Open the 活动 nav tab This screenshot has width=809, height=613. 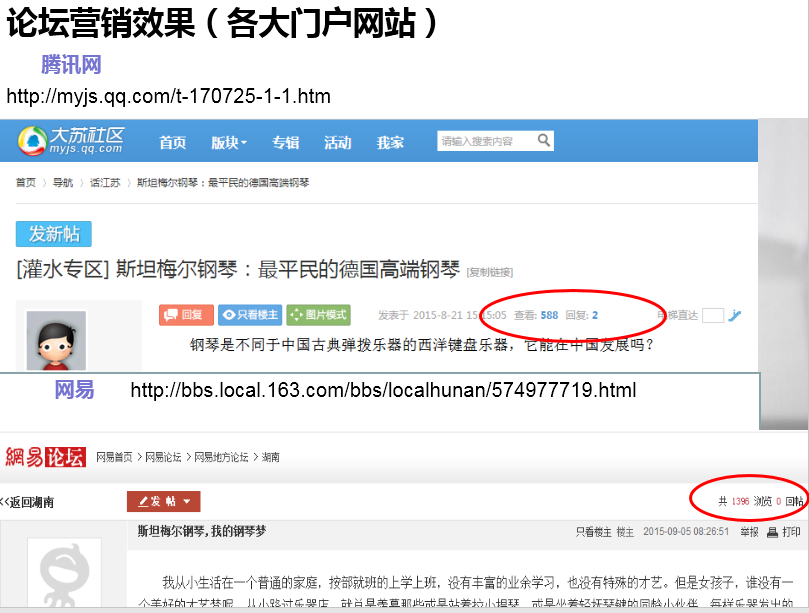(x=337, y=142)
